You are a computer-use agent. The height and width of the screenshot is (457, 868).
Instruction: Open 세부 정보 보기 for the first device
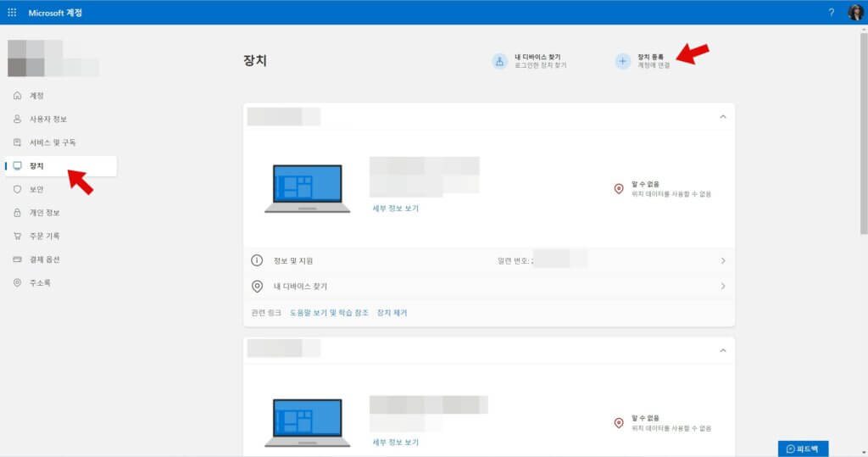coord(395,209)
